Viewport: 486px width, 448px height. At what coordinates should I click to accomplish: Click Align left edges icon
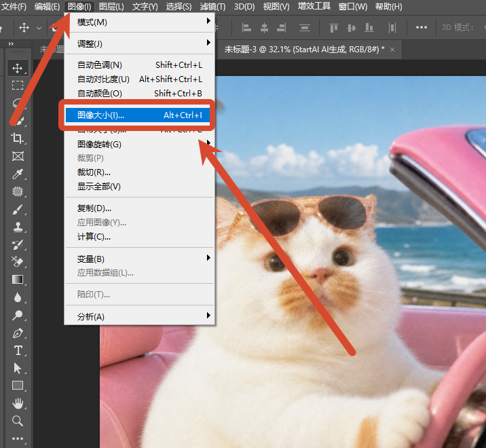click(x=246, y=28)
